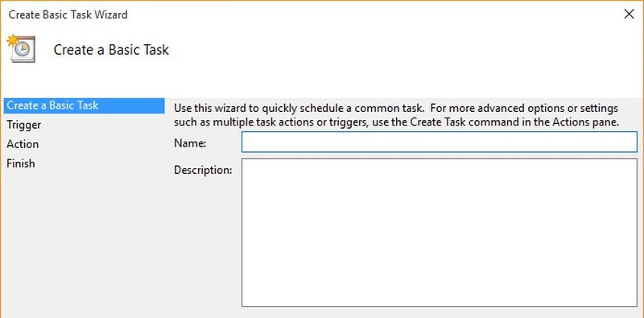
Task: Click inside the Description text box
Action: click(x=439, y=233)
